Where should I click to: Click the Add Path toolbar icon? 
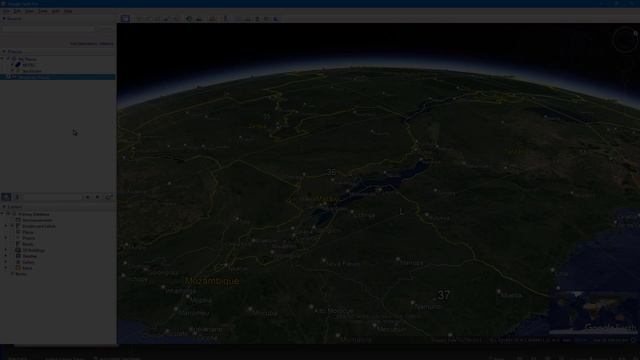point(157,19)
